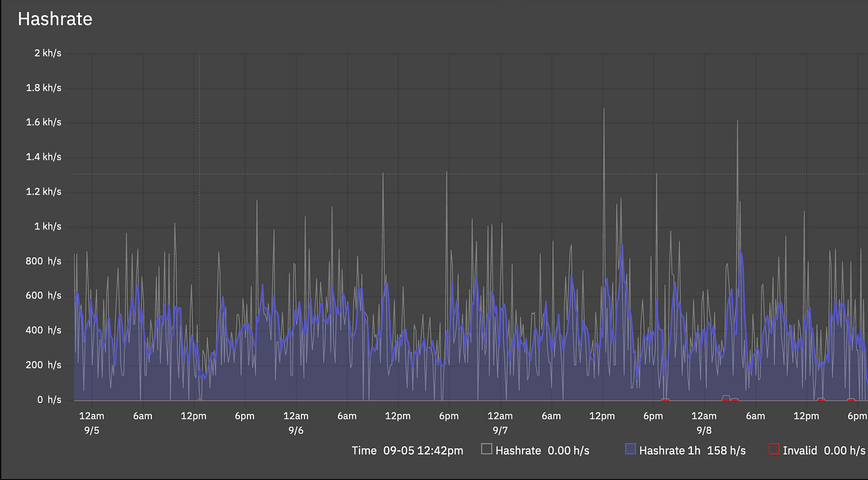Viewport: 868px width, 480px height.
Task: Click the 'Invalid' legend label
Action: tap(800, 450)
